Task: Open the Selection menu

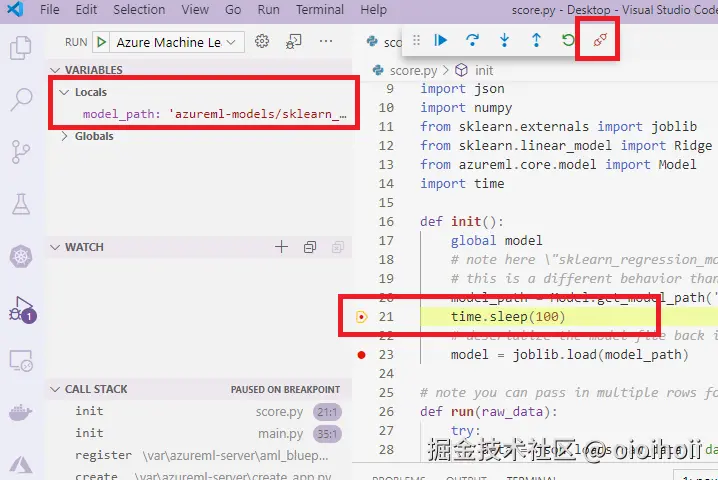Action: [x=139, y=10]
